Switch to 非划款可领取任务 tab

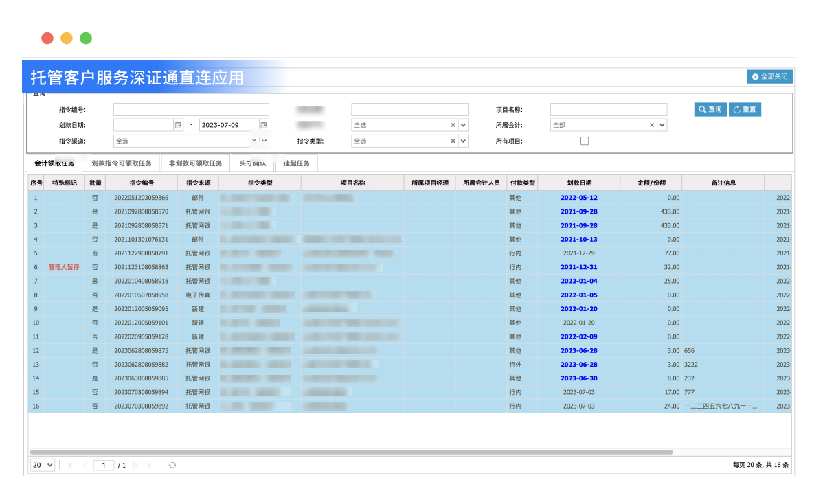(x=195, y=163)
